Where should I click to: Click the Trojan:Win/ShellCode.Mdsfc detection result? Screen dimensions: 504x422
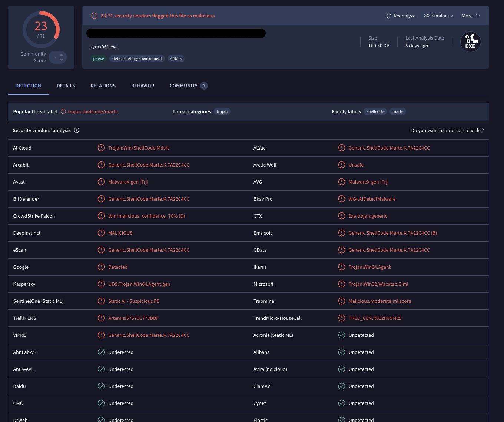[x=139, y=148]
